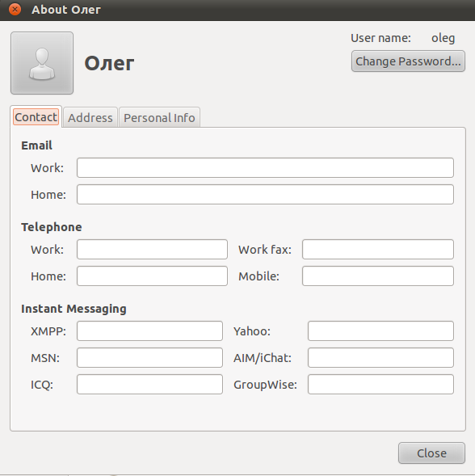Click the Олег full name heading
Viewport: 475px width, 476px height.
pyautogui.click(x=109, y=63)
